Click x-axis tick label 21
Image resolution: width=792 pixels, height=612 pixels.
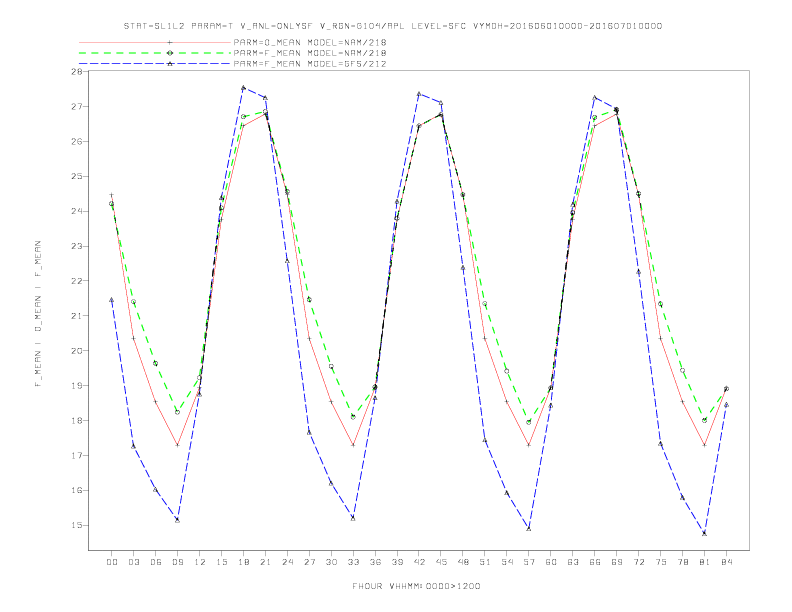pos(265,562)
